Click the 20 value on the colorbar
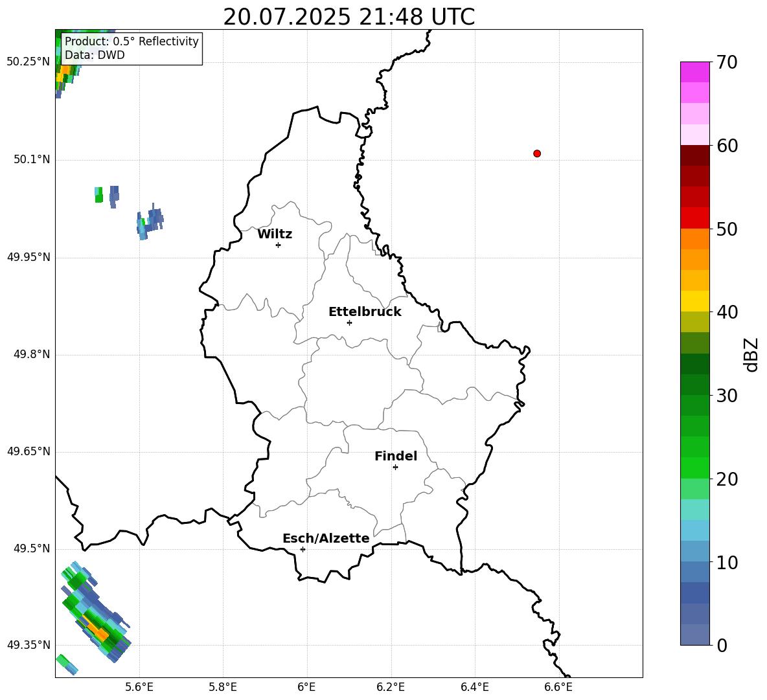This screenshot has width=767, height=700. point(727,479)
